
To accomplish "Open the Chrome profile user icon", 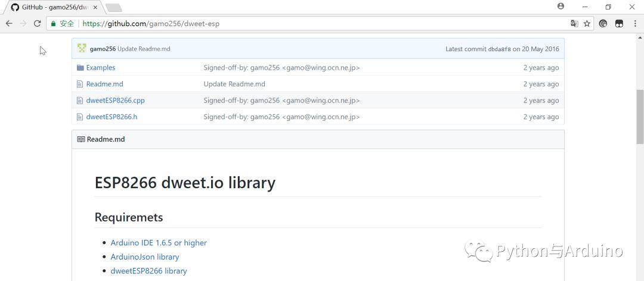I will tap(561, 6).
